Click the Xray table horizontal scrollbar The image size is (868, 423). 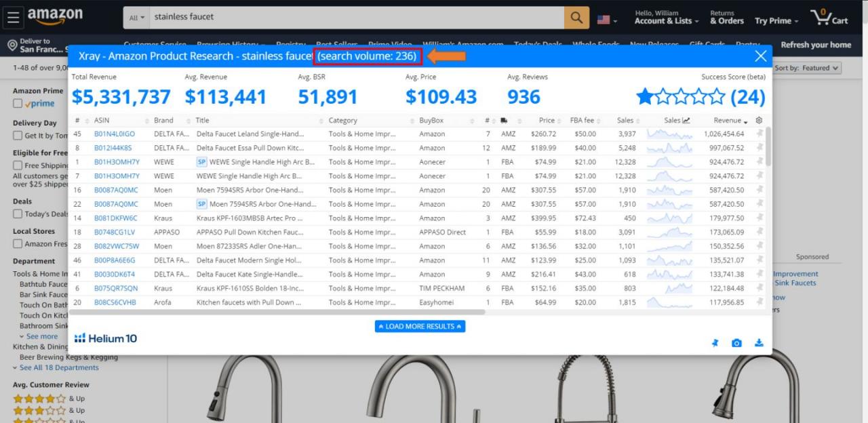coord(279,312)
